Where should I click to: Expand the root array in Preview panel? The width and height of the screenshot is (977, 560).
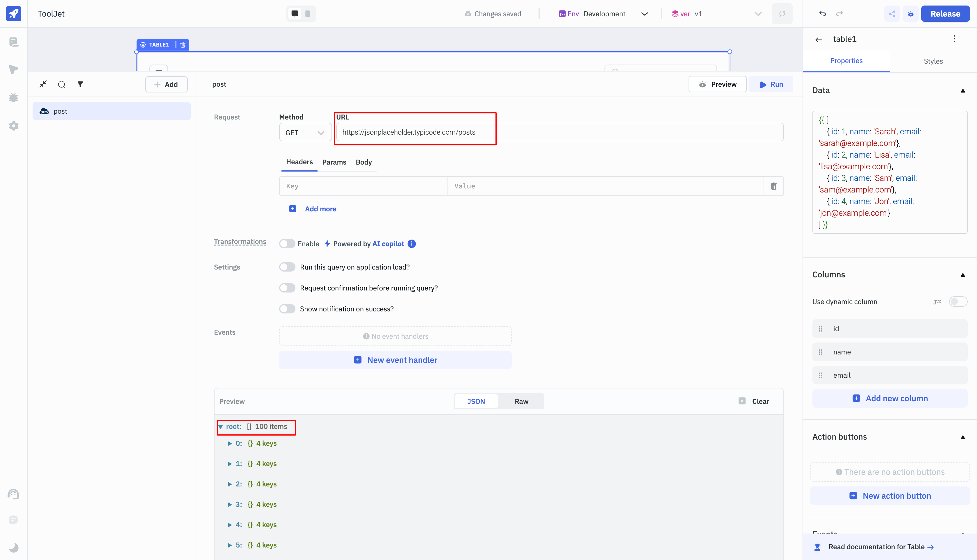pos(222,427)
